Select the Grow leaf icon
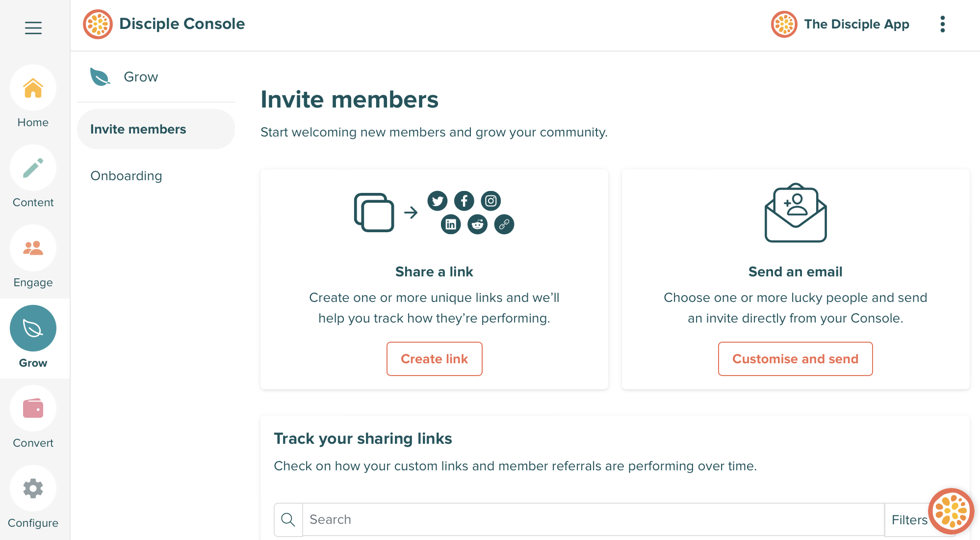The height and width of the screenshot is (540, 980). [x=33, y=328]
